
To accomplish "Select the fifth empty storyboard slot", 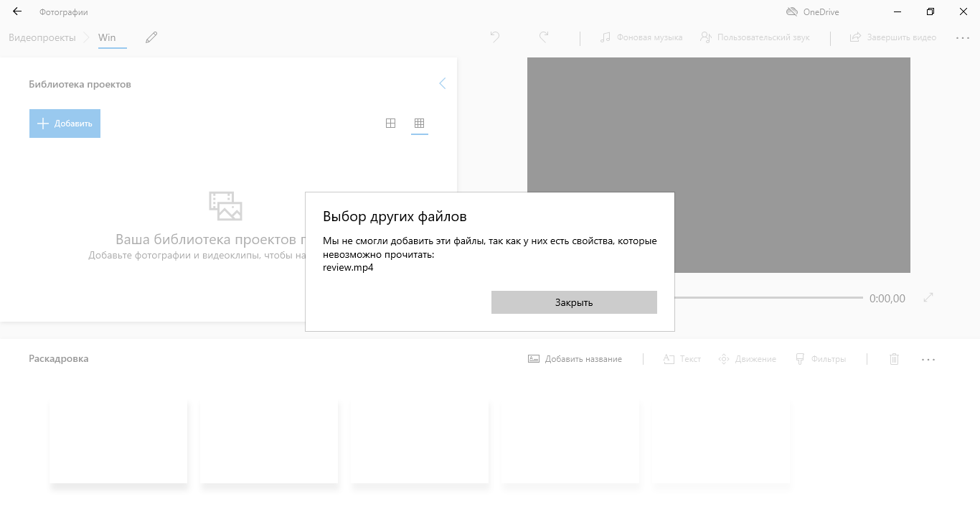I will pos(721,442).
